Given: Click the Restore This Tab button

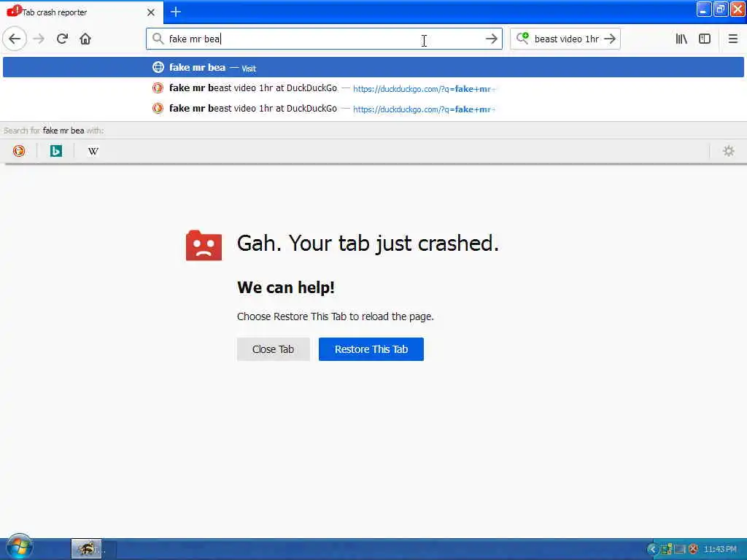Looking at the screenshot, I should pos(371,349).
